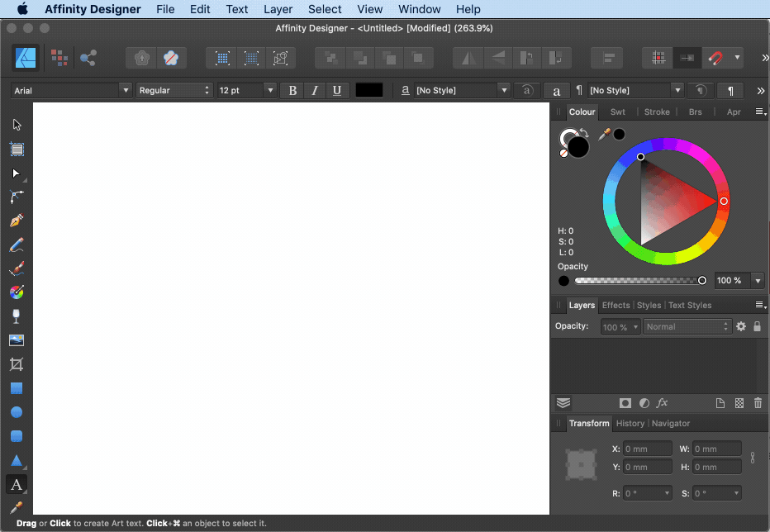Click the layer settings gear button
The height and width of the screenshot is (532, 770).
pyautogui.click(x=740, y=326)
